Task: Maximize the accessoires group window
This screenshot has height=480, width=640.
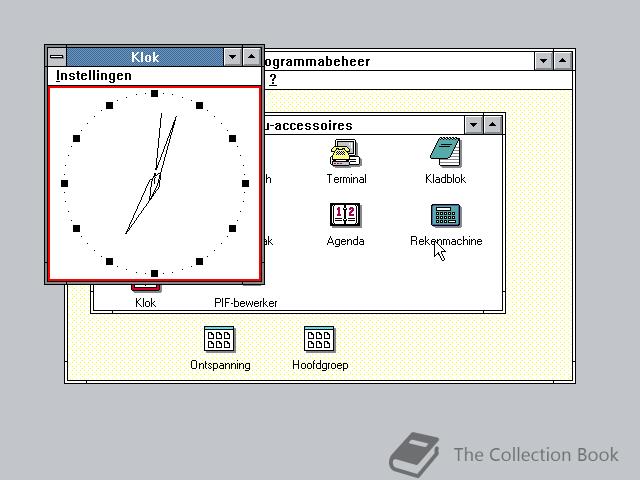Action: pos(493,125)
